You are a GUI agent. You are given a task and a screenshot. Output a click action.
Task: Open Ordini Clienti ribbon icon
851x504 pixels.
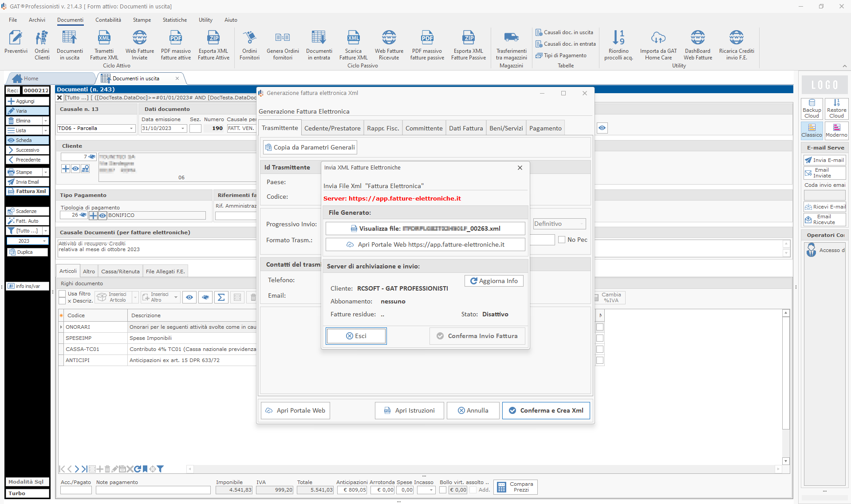coord(42,45)
